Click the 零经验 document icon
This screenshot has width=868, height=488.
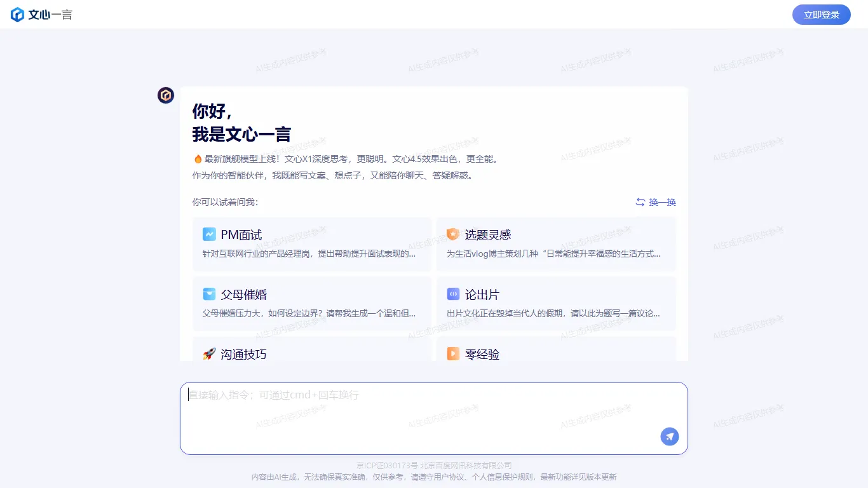coord(453,354)
